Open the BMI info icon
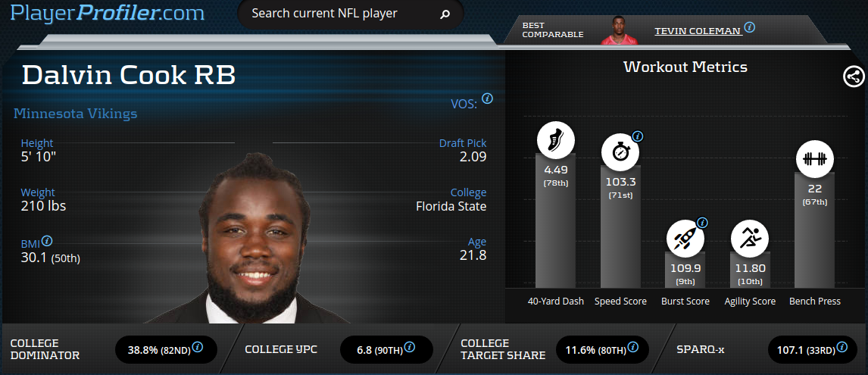The height and width of the screenshot is (375, 868). point(47,241)
